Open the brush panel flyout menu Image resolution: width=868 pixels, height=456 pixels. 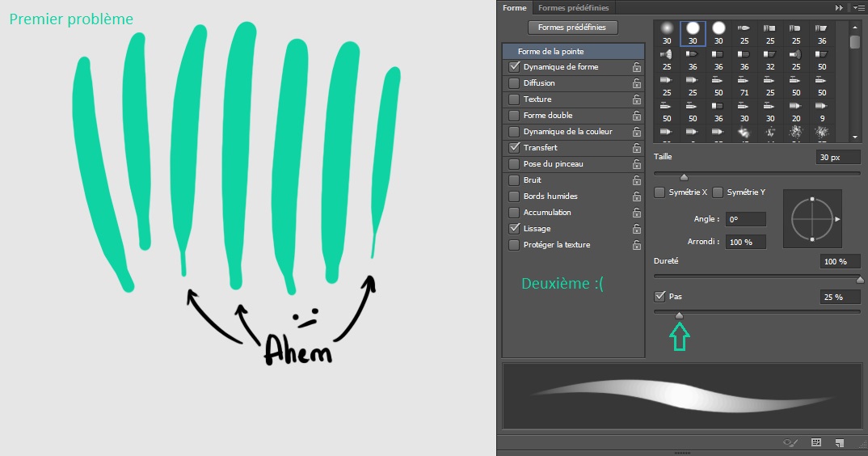(857, 7)
